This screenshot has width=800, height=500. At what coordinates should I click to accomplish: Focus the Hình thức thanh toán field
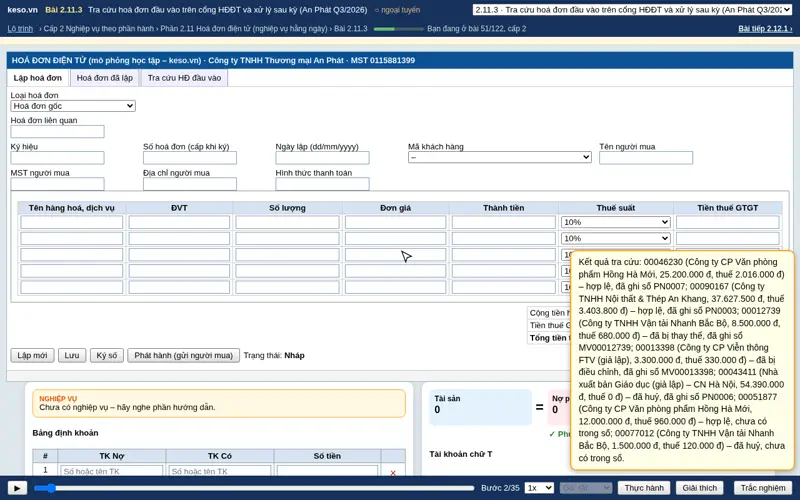[x=322, y=184]
